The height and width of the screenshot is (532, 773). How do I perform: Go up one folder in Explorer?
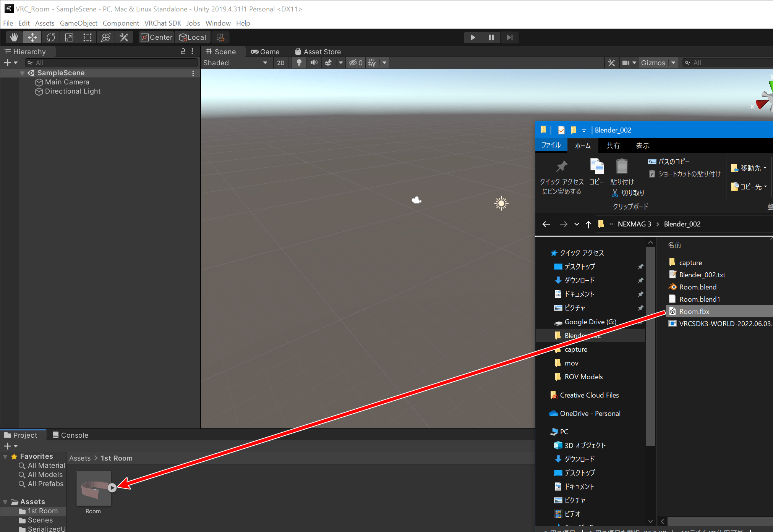click(x=588, y=224)
